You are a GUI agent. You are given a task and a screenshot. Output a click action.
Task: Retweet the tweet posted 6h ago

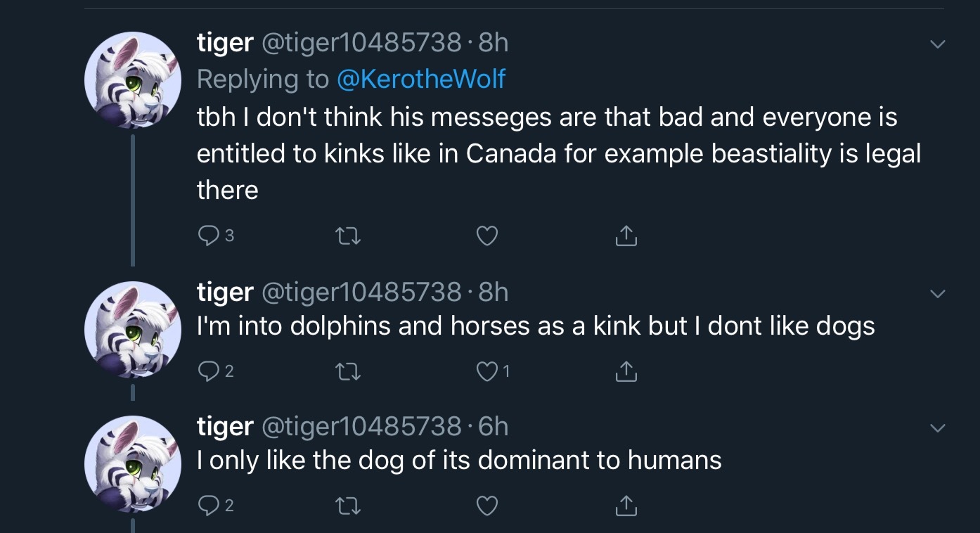(x=349, y=506)
